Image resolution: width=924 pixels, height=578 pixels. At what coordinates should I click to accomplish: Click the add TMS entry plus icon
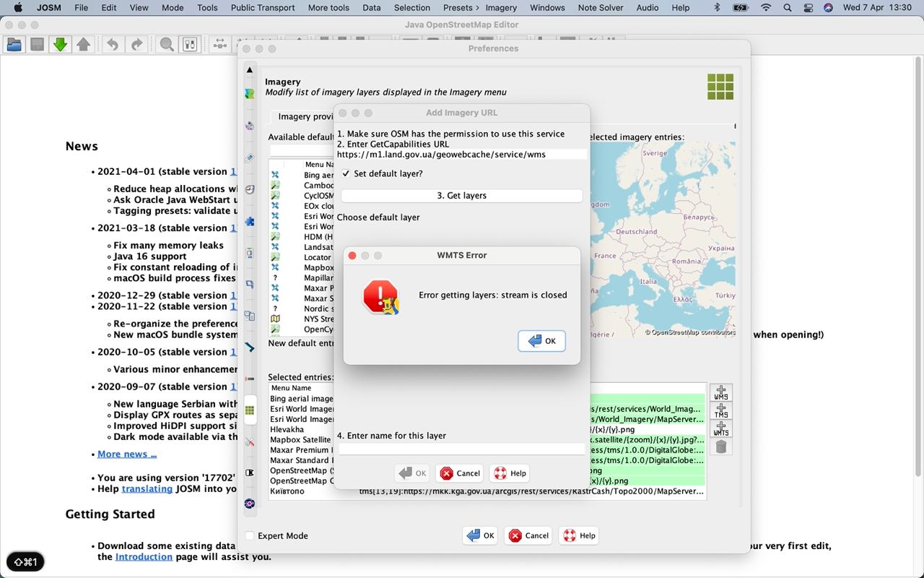tap(721, 411)
